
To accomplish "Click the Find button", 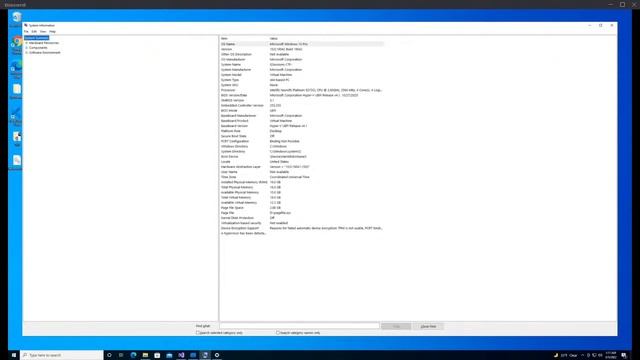I will (x=396, y=326).
